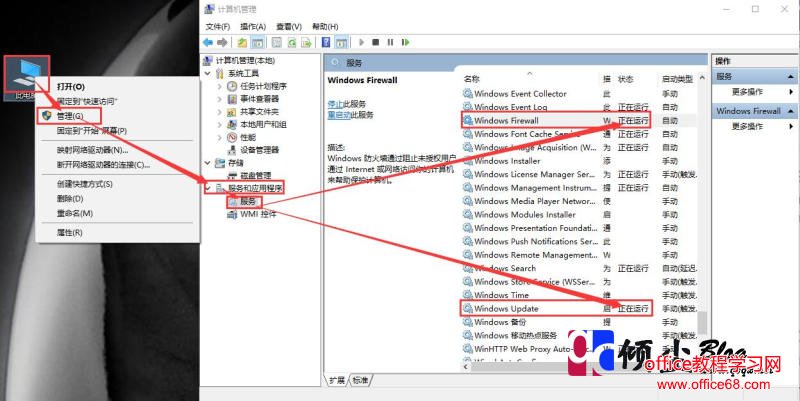Click the 事件查看器 tree icon
This screenshot has width=800, height=401.
(x=232, y=99)
